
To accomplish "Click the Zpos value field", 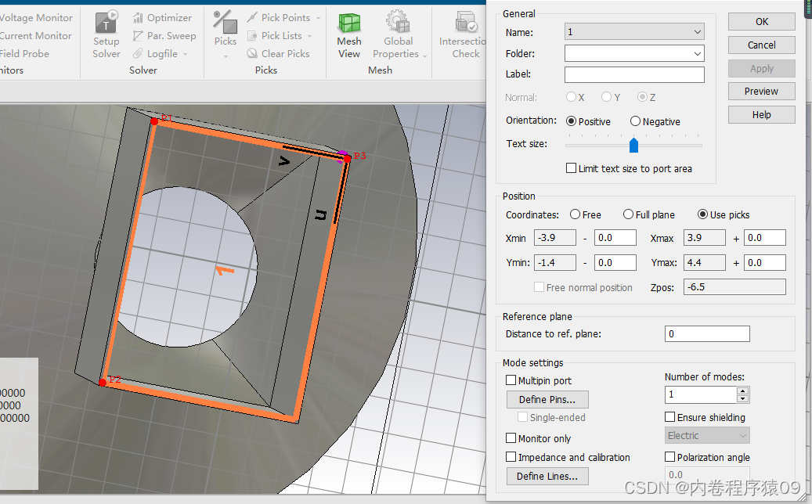I will pyautogui.click(x=734, y=286).
